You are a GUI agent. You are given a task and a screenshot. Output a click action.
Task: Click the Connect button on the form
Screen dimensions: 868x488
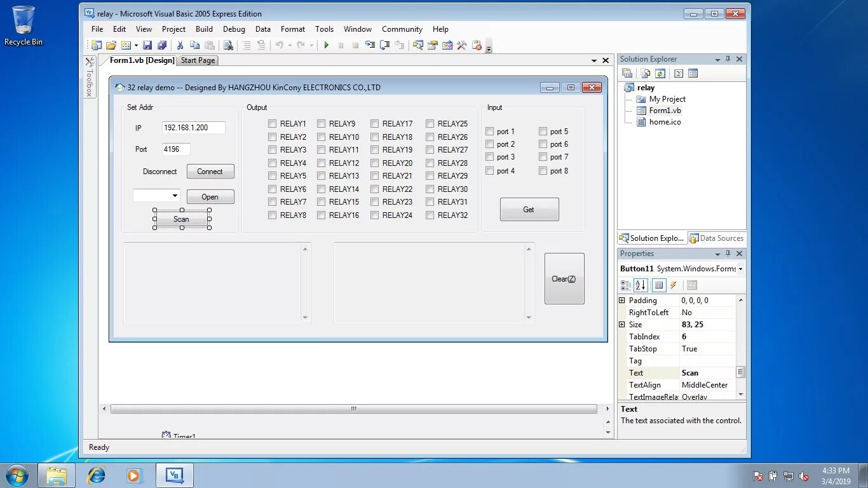tap(210, 172)
